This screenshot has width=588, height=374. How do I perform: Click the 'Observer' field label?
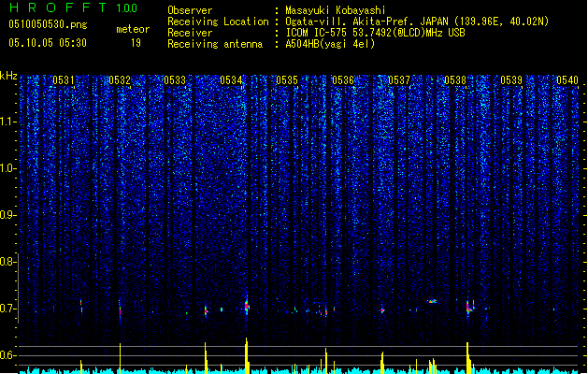190,10
